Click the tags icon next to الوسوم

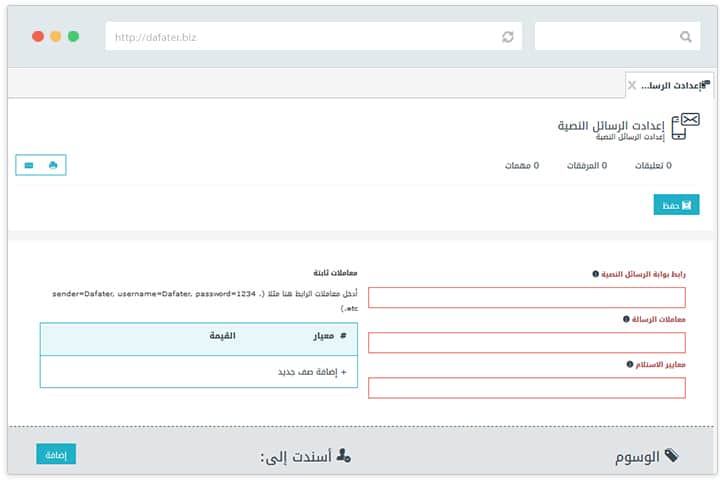pos(671,456)
